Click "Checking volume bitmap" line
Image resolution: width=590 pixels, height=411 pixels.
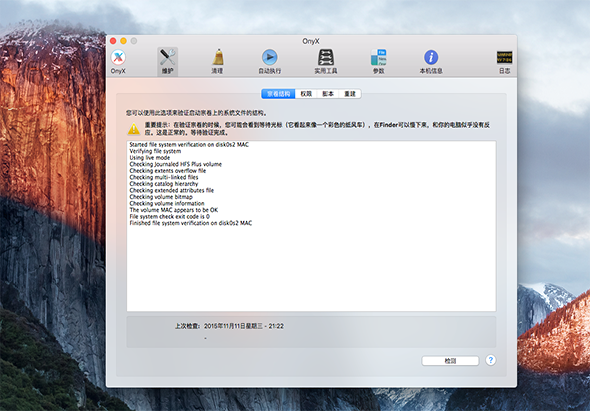(161, 197)
